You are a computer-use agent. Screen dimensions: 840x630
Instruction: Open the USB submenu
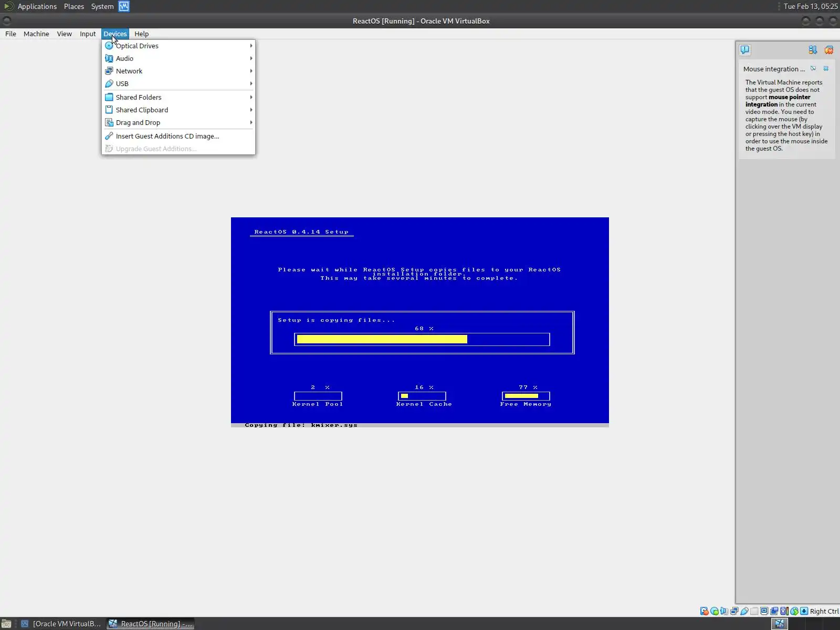(178, 83)
